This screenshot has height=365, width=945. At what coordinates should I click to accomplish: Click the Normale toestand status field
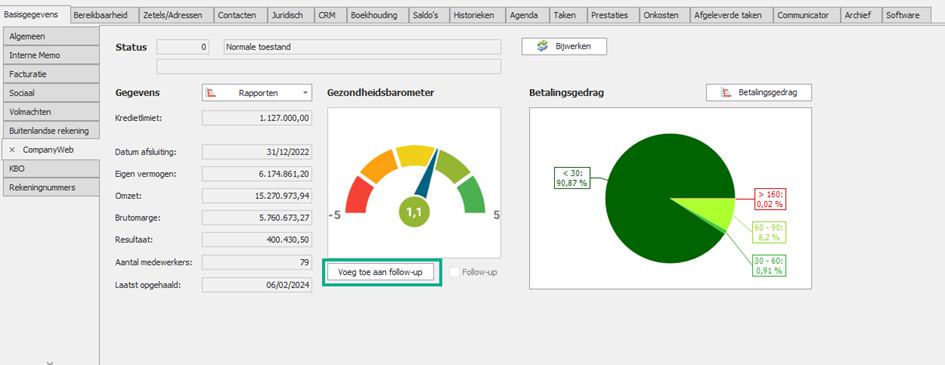click(x=362, y=47)
